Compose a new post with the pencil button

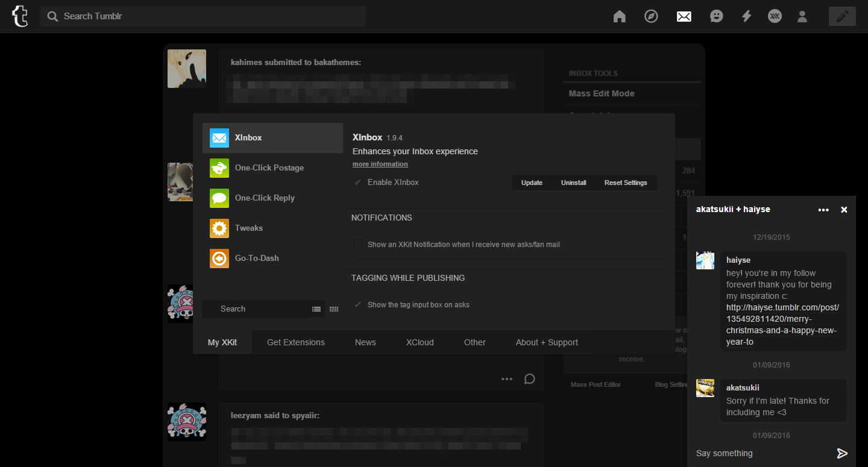coord(842,16)
